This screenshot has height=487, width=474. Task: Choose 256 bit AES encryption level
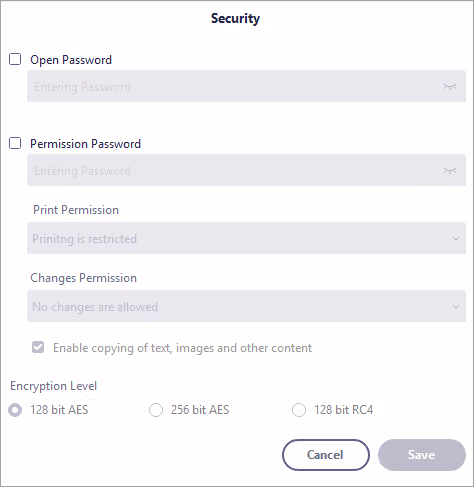tap(156, 410)
